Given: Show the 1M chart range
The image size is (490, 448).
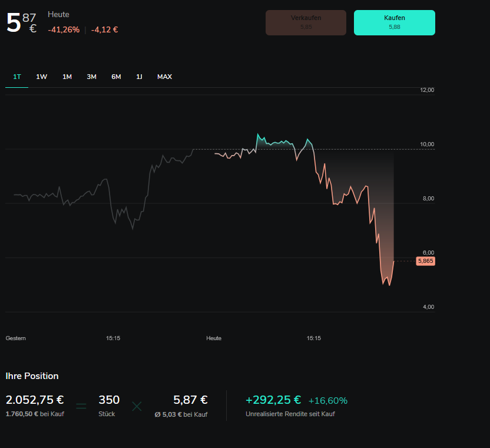Looking at the screenshot, I should (67, 77).
